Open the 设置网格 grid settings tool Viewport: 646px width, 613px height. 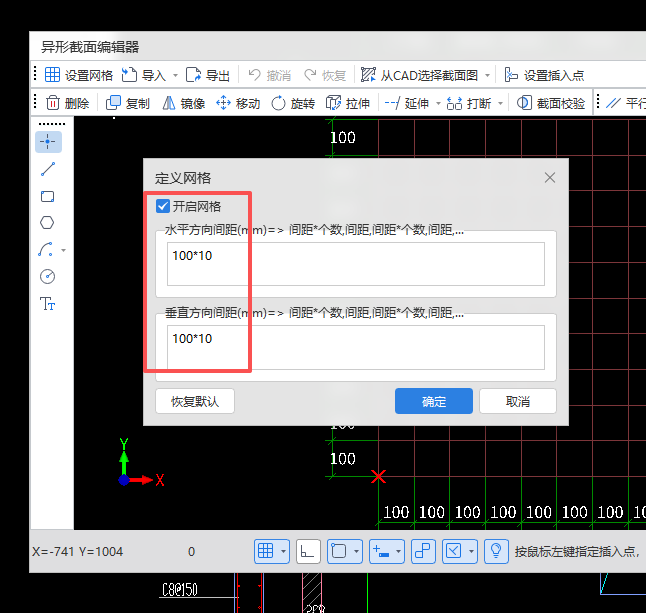point(78,75)
